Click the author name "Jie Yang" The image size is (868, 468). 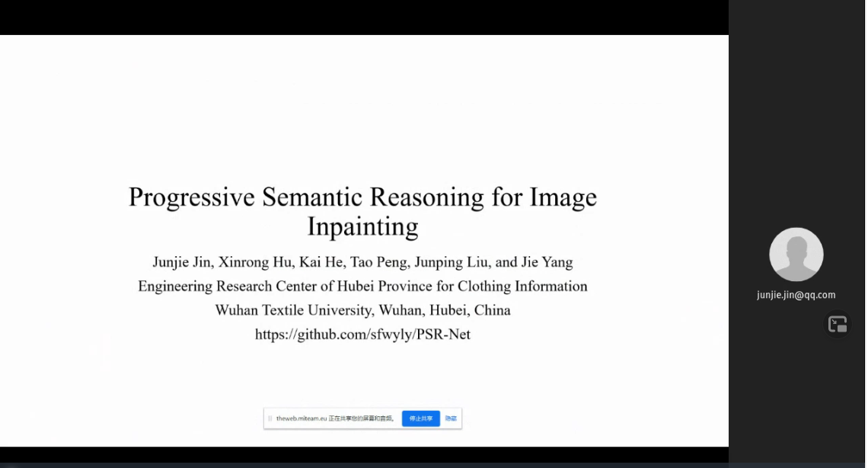[x=546, y=262]
